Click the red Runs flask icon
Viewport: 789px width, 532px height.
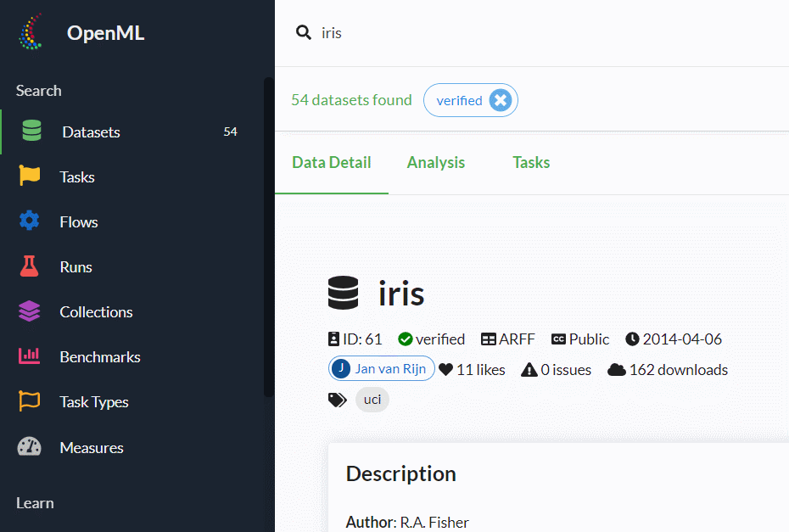30,266
